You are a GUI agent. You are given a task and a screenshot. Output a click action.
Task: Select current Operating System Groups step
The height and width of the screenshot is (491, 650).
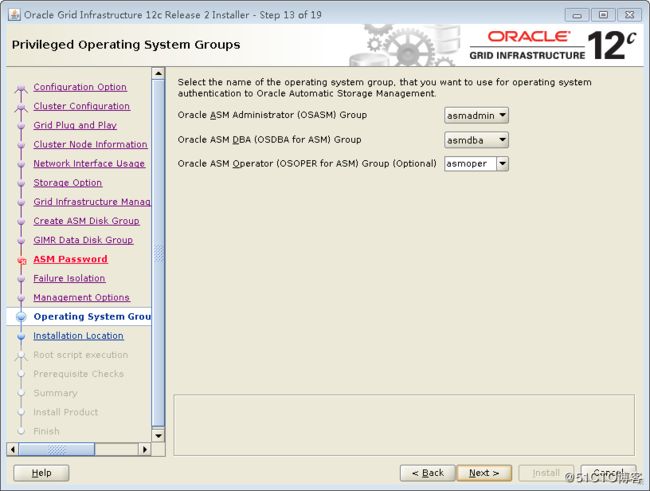tap(92, 316)
